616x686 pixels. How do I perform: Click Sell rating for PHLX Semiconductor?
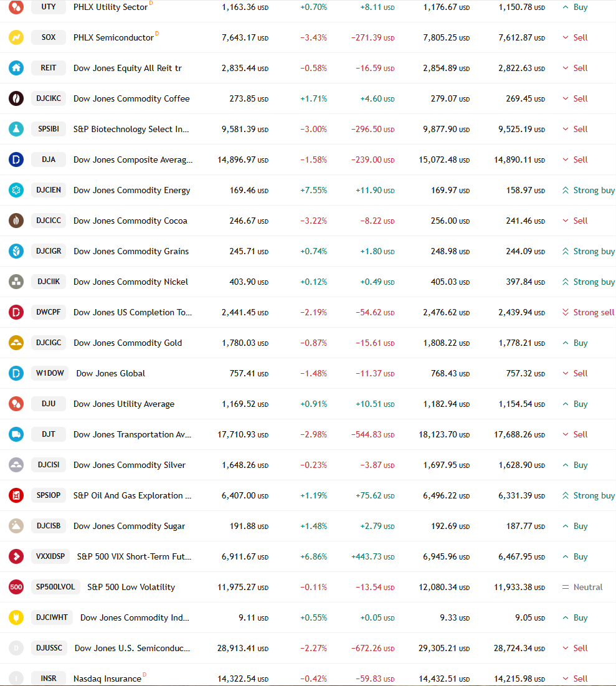575,37
